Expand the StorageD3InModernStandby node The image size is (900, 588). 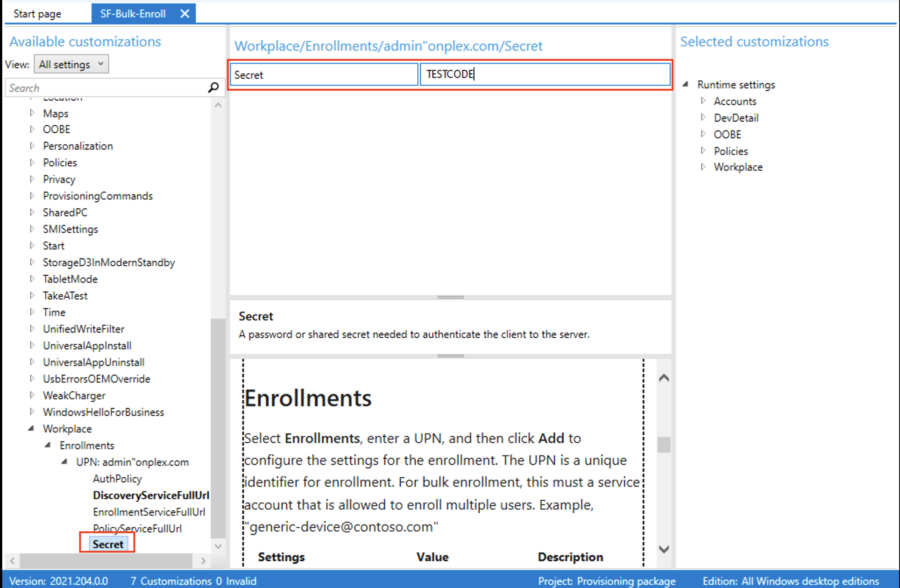(32, 262)
